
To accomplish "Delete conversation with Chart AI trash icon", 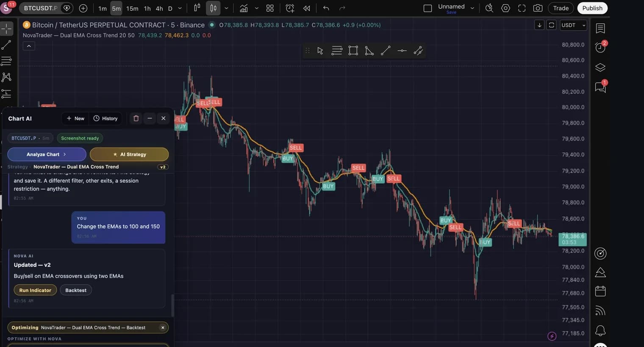I will [x=136, y=118].
